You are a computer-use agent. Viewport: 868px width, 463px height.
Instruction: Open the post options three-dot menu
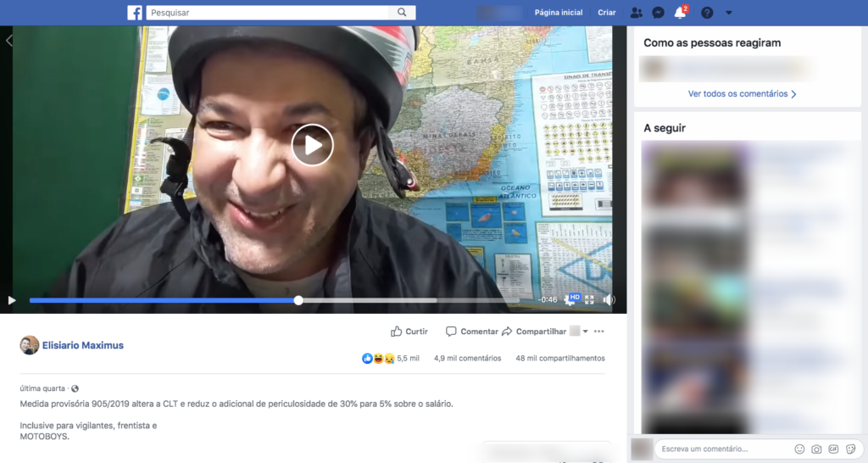(599, 332)
